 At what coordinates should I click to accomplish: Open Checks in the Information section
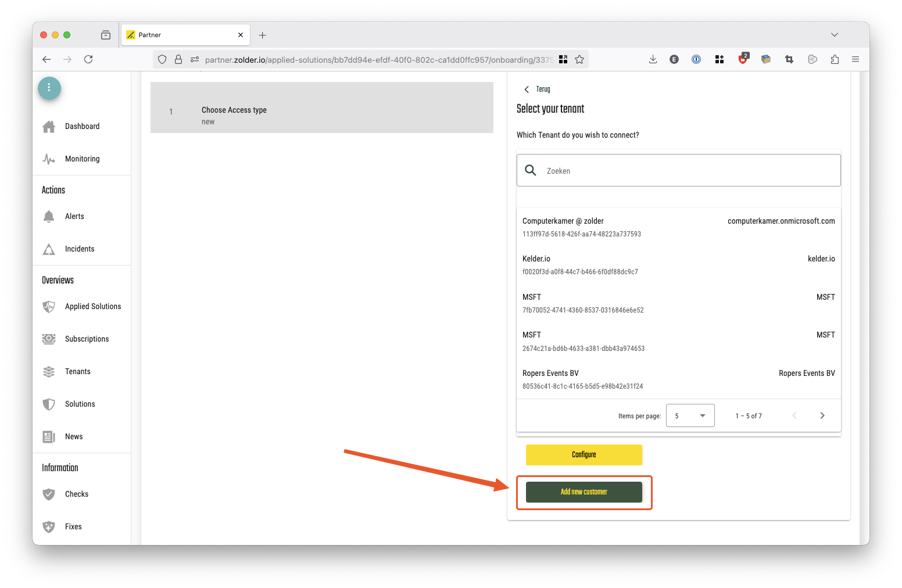[x=77, y=494]
